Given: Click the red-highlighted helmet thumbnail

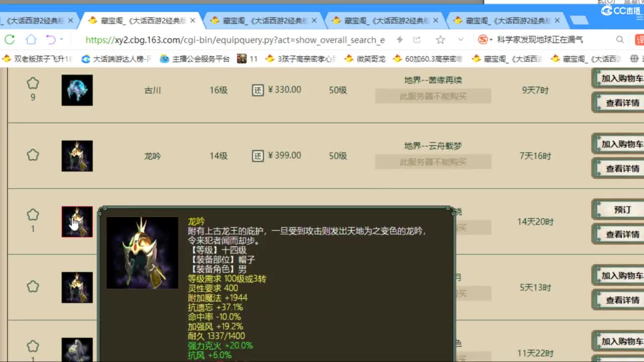Looking at the screenshot, I should [x=77, y=222].
